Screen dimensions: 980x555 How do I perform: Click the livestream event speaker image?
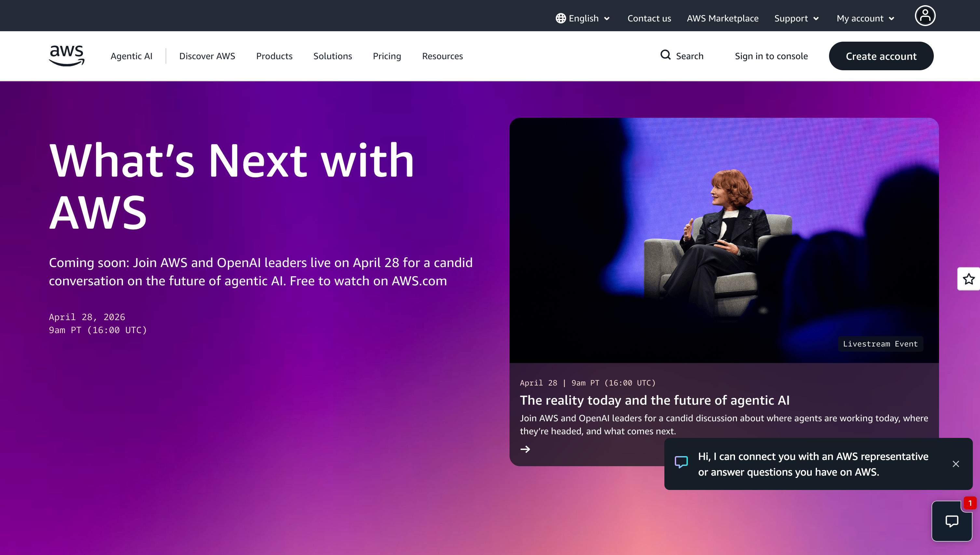[x=724, y=240]
